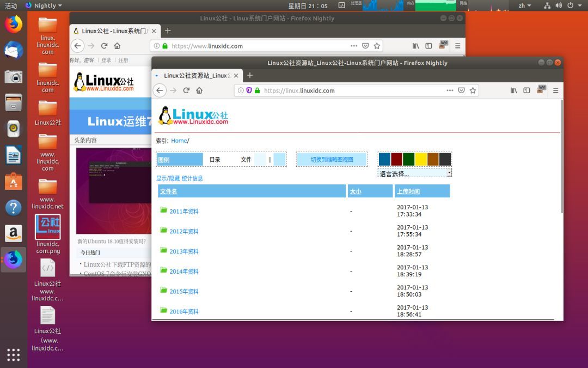
Task: Open the 2011年资料 folder link
Action: 184,212
